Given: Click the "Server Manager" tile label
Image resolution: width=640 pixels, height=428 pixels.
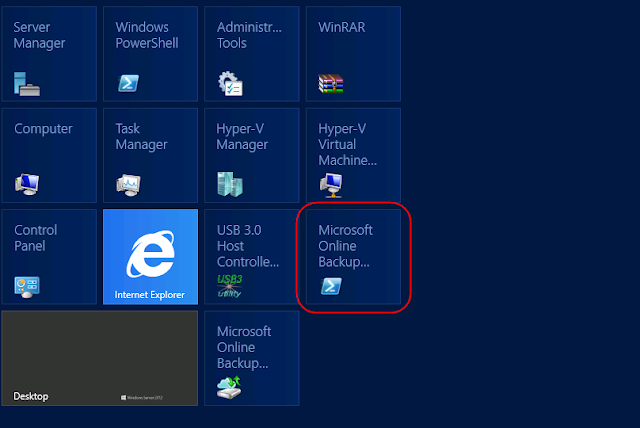Looking at the screenshot, I should (39, 35).
